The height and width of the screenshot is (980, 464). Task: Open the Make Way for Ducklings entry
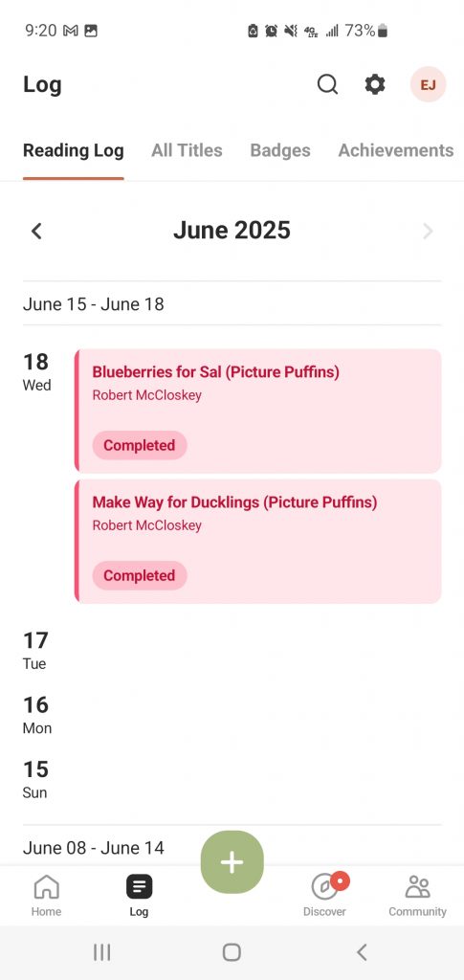258,542
